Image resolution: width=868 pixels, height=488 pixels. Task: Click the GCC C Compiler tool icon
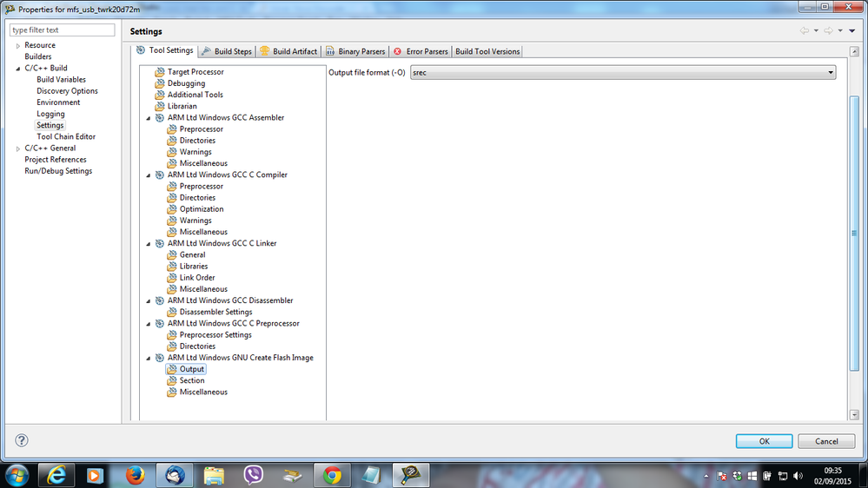coord(159,175)
